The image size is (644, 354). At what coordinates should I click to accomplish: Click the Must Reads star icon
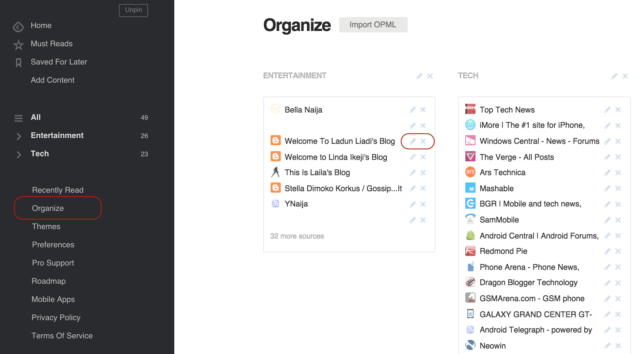point(18,45)
